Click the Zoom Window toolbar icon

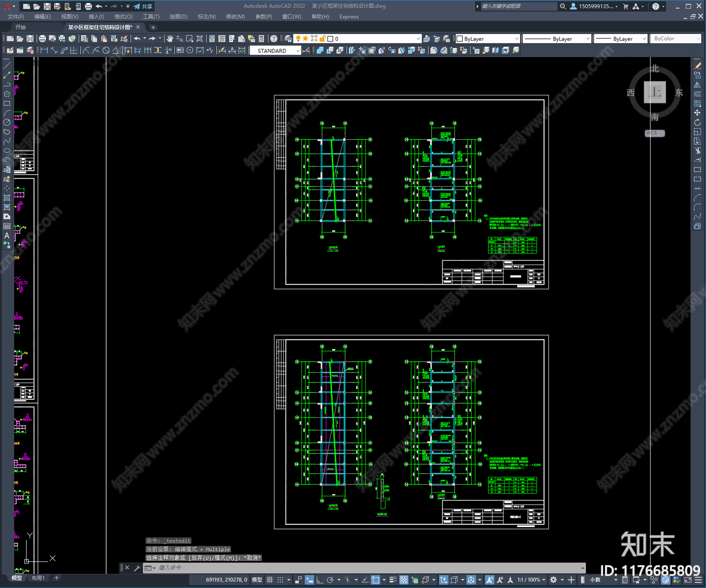190,39
